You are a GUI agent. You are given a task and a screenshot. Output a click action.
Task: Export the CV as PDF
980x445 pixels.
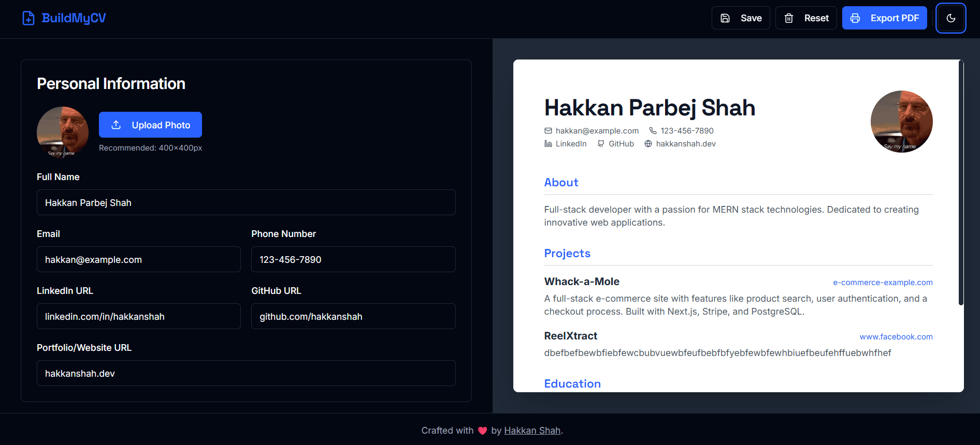pos(884,18)
